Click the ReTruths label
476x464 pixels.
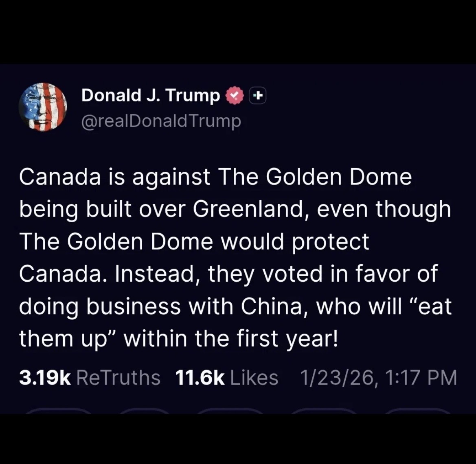(118, 377)
